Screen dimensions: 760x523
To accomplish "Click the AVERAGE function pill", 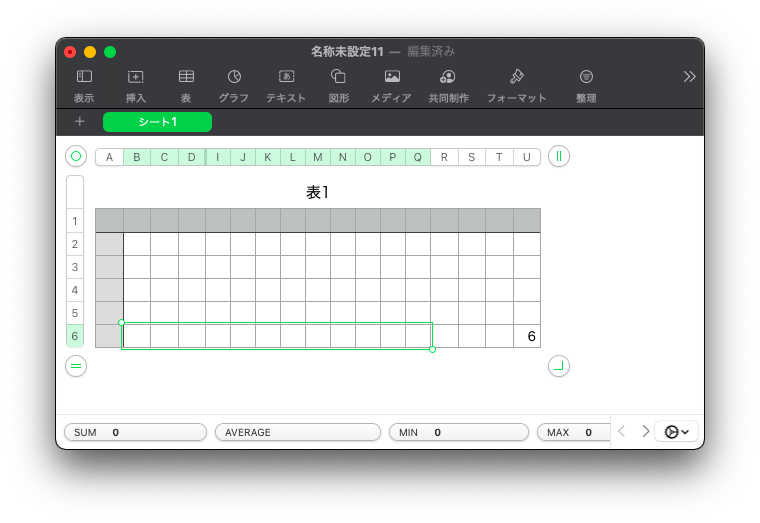I will 297,432.
